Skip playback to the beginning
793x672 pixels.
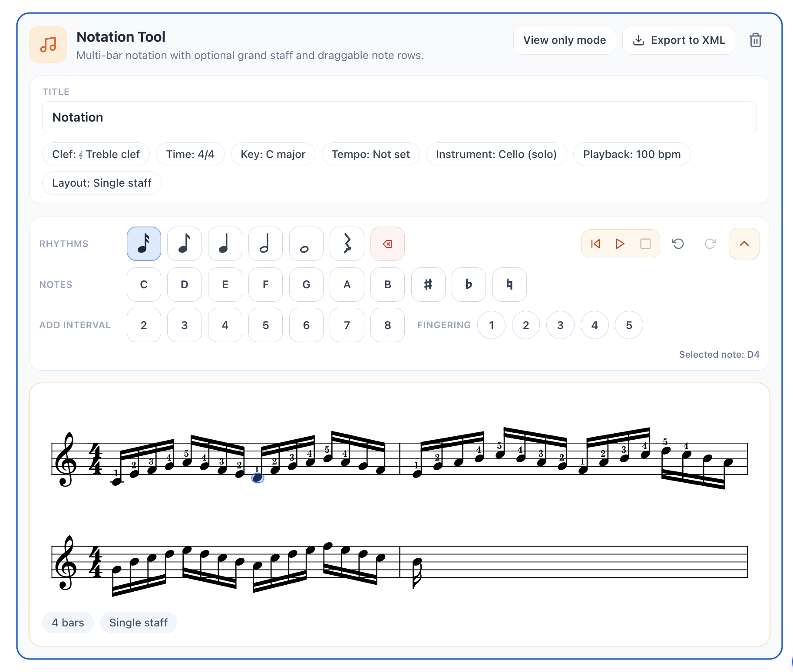595,244
